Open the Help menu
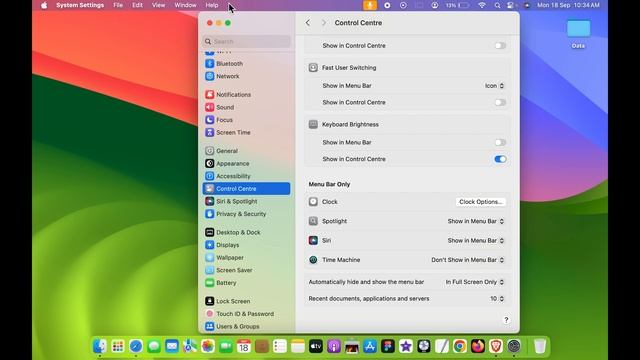 coord(212,5)
